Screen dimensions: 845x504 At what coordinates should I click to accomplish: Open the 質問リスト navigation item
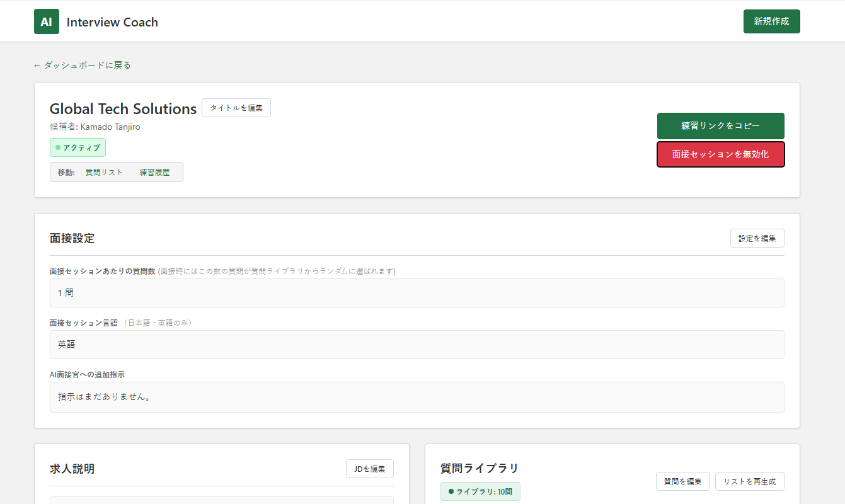[x=105, y=171]
